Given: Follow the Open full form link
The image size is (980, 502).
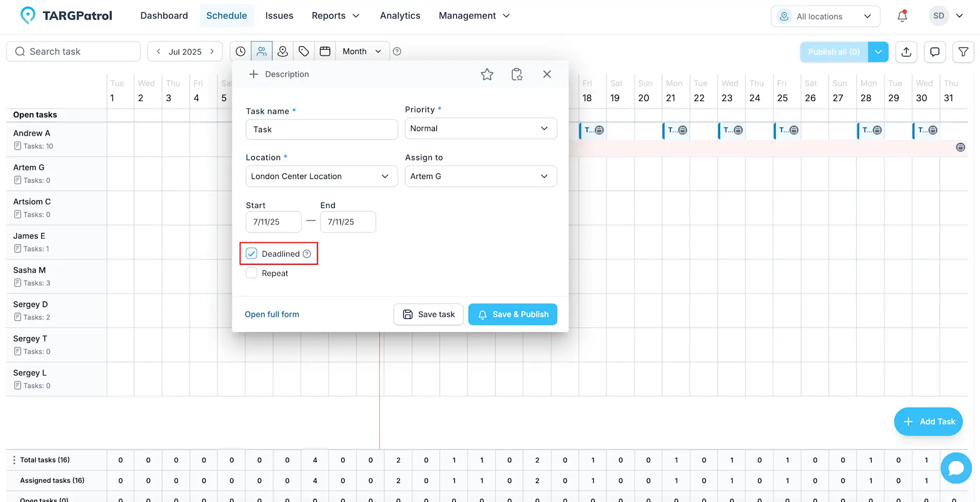Looking at the screenshot, I should (x=272, y=314).
